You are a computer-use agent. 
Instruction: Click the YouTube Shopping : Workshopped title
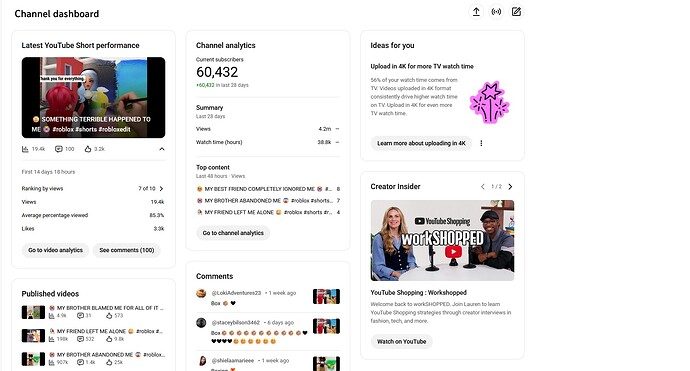pos(418,293)
